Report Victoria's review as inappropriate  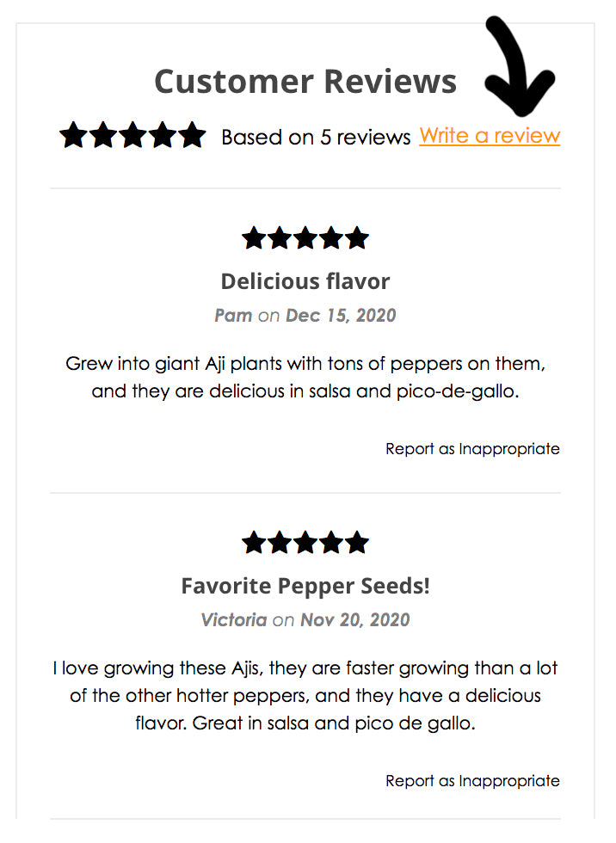click(x=472, y=781)
